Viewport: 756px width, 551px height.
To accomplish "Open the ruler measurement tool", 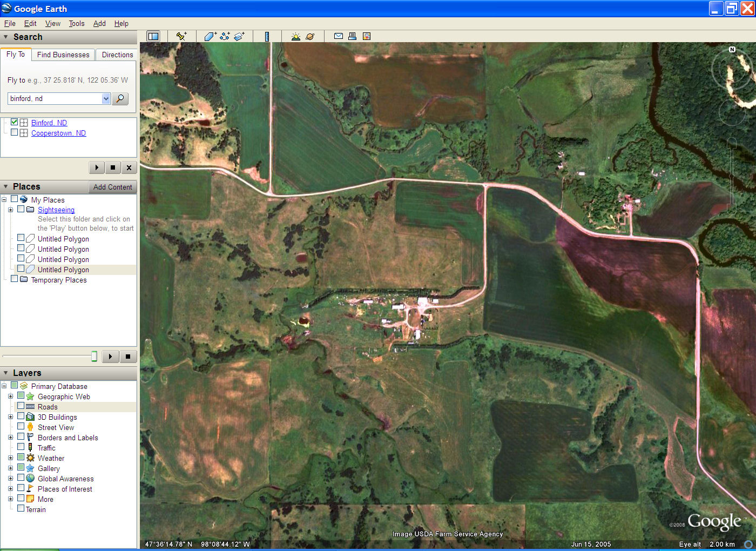I will pyautogui.click(x=267, y=36).
